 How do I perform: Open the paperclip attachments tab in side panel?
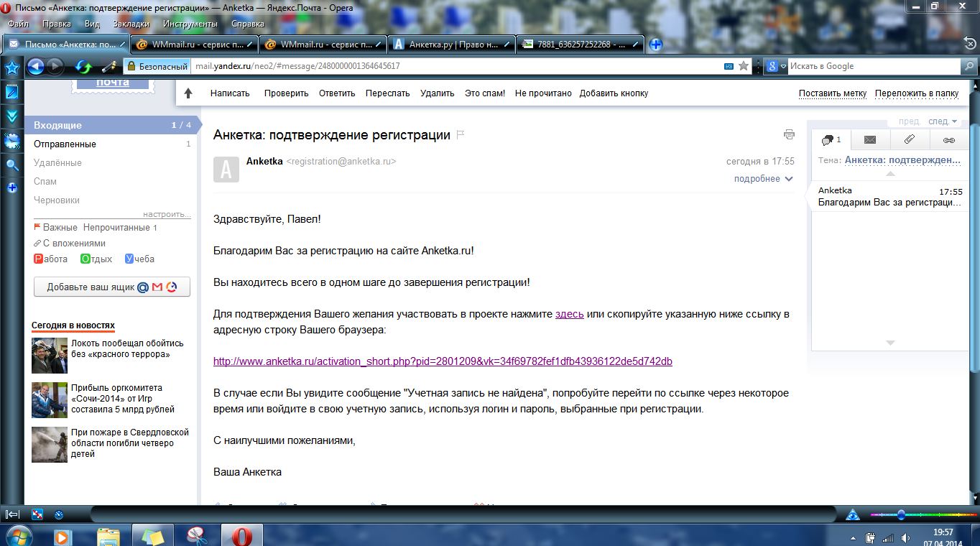(910, 140)
